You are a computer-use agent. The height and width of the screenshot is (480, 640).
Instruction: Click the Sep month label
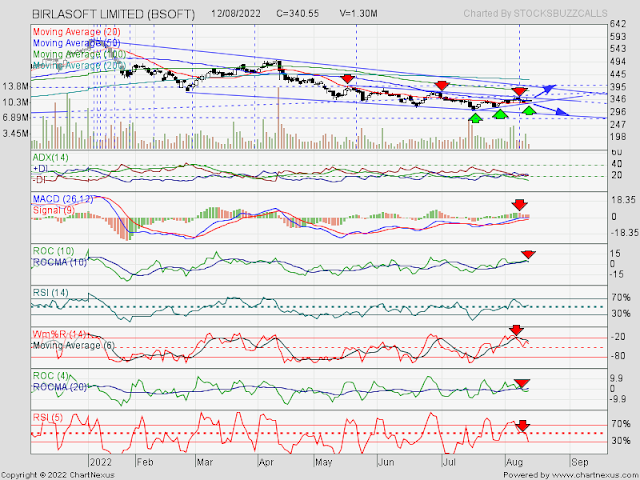pyautogui.click(x=580, y=462)
